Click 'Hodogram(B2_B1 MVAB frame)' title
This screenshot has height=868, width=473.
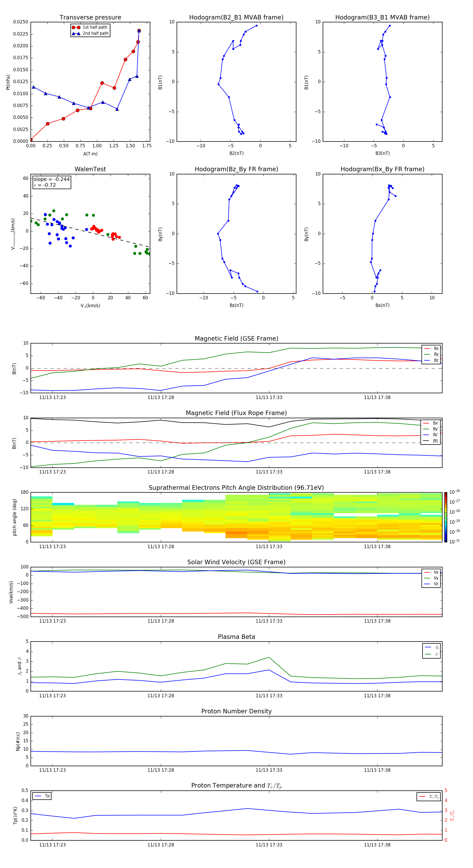tap(236, 18)
